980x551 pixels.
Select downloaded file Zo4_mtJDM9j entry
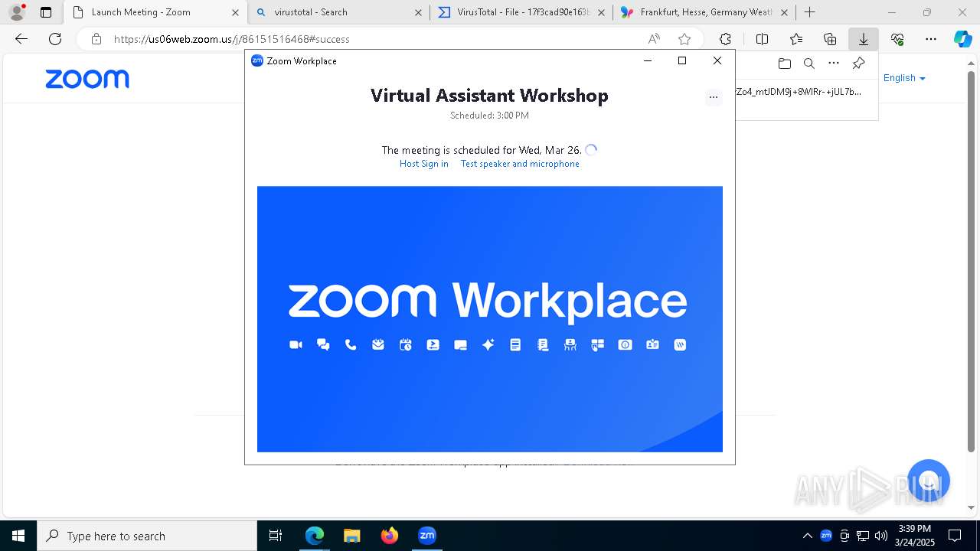click(x=799, y=92)
